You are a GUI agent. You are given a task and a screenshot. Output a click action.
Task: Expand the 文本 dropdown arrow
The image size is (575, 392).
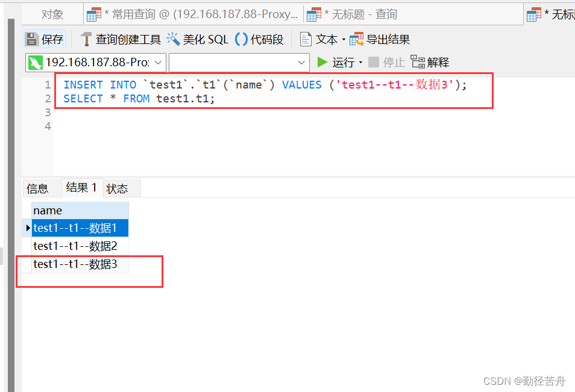tap(344, 39)
